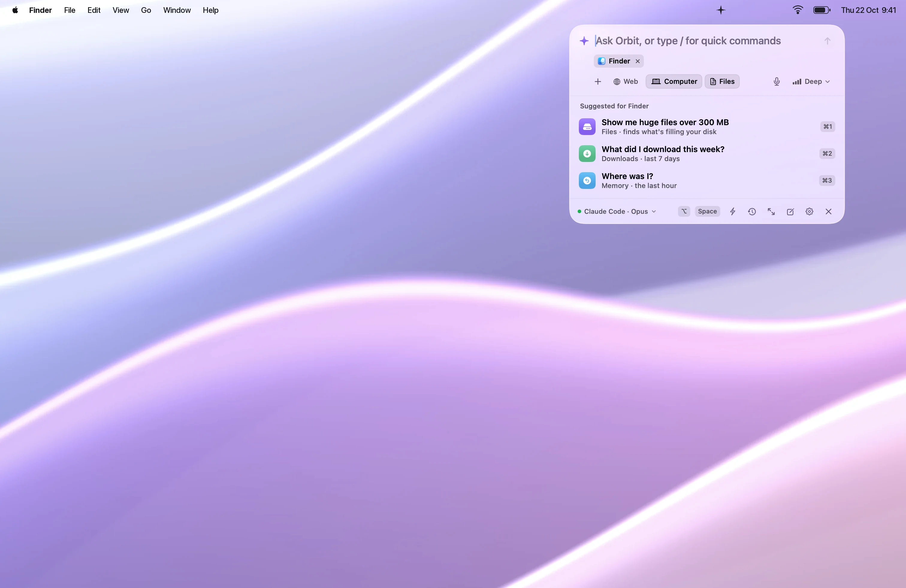Open the File menu
Screen dimensions: 906x588
70,10
